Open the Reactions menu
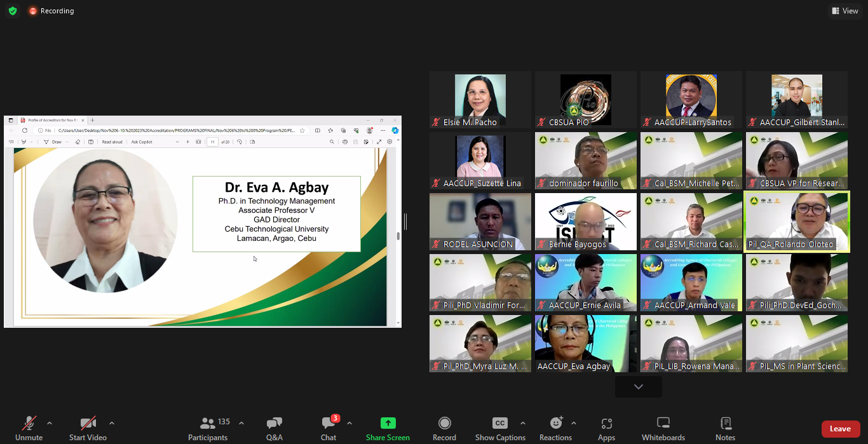The width and height of the screenshot is (868, 444). tap(556, 429)
